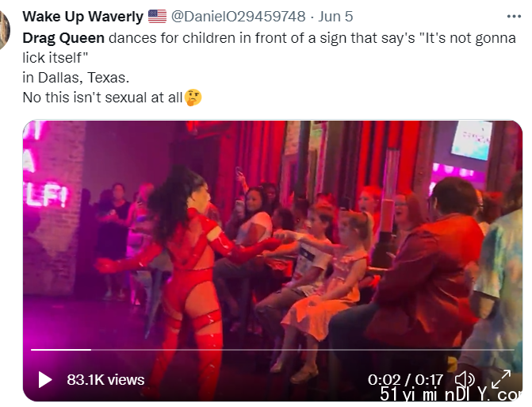Screen dimensions: 532x407
Task: Click the end of the video progress bar
Action: [x=513, y=349]
